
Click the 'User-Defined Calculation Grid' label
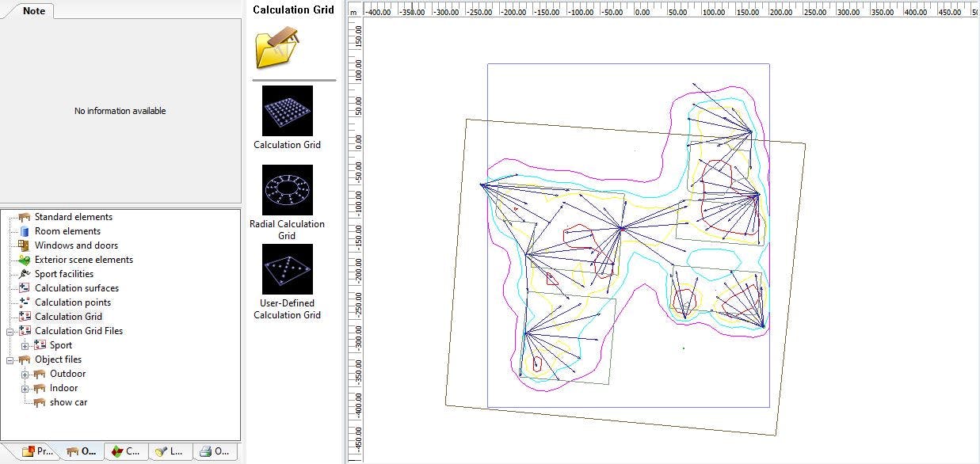pos(287,309)
